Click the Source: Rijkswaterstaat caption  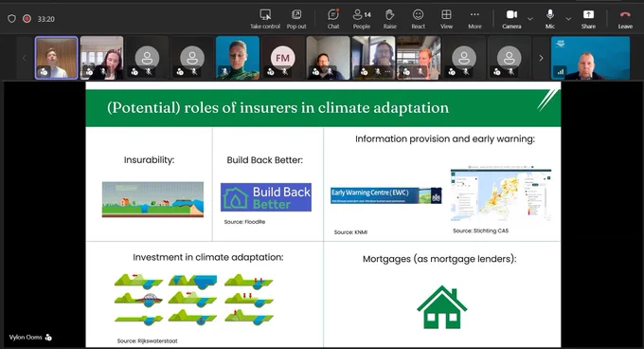coord(147,340)
